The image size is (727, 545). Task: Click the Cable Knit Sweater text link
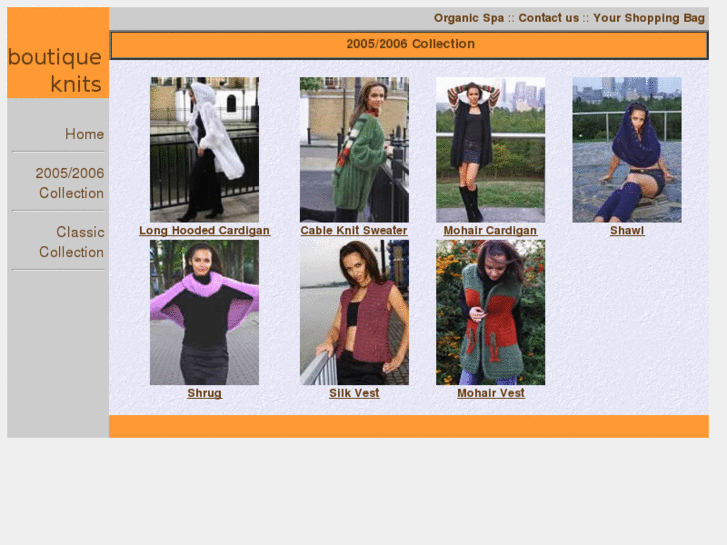click(x=354, y=231)
